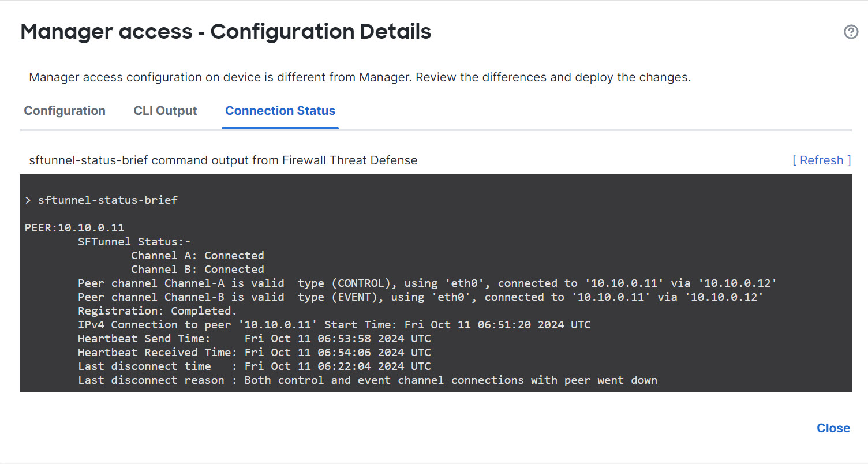Click the dialog title Manager access - Configuration Details
The width and height of the screenshot is (868, 464).
point(225,32)
